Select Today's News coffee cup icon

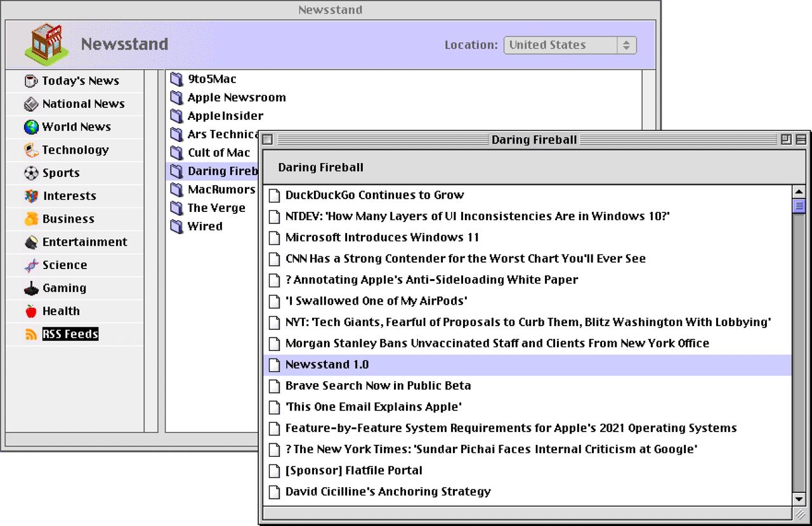pyautogui.click(x=31, y=81)
